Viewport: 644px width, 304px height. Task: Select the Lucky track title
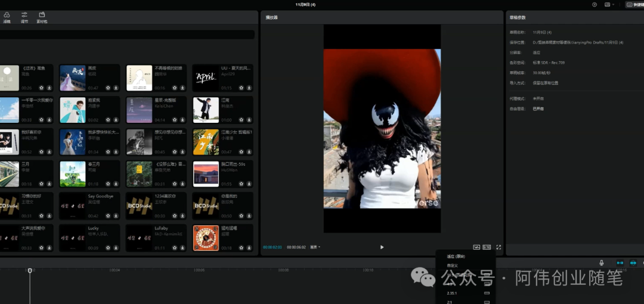93,228
